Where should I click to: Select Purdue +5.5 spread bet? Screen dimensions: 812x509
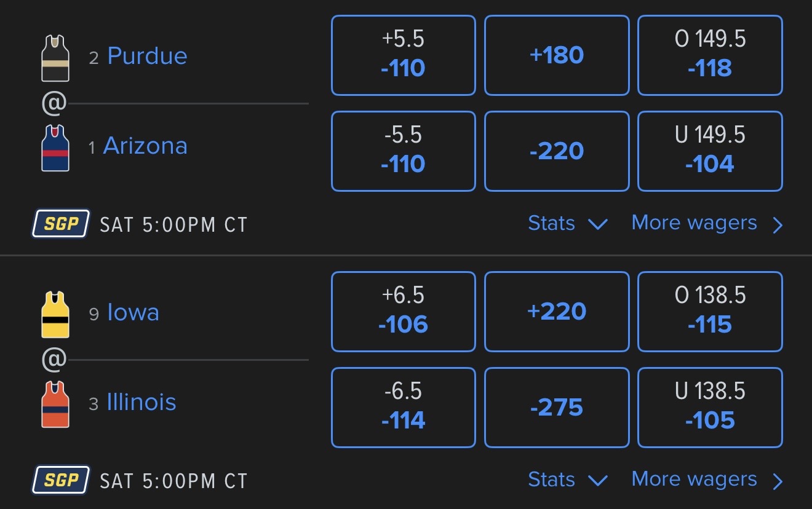(403, 55)
